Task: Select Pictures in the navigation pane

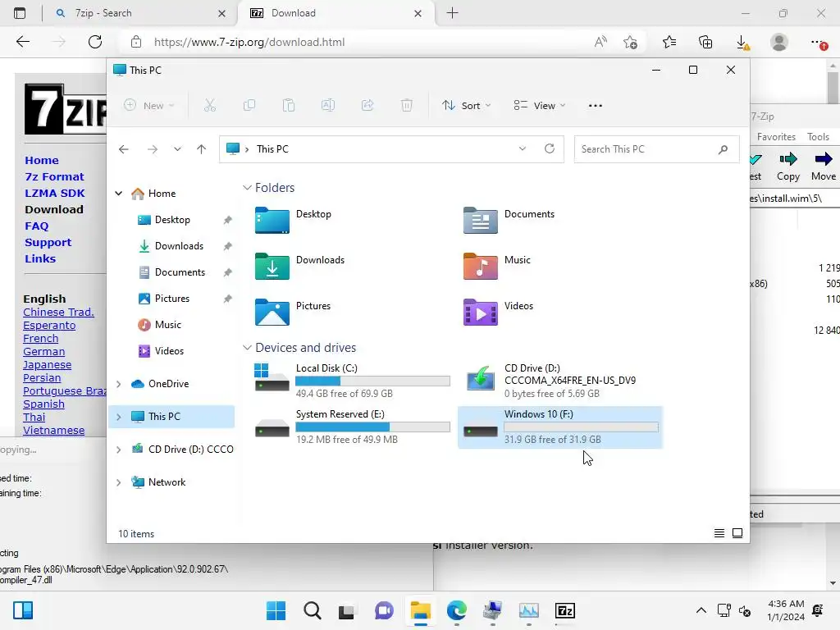Action: point(172,299)
